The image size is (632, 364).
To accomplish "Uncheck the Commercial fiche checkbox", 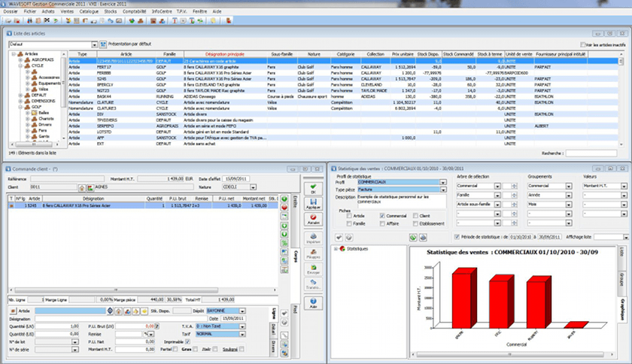I will pyautogui.click(x=382, y=216).
